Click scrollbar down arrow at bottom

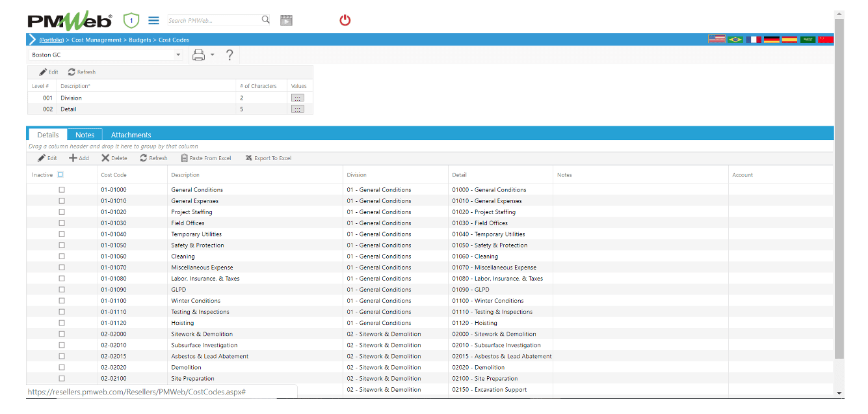click(x=839, y=393)
